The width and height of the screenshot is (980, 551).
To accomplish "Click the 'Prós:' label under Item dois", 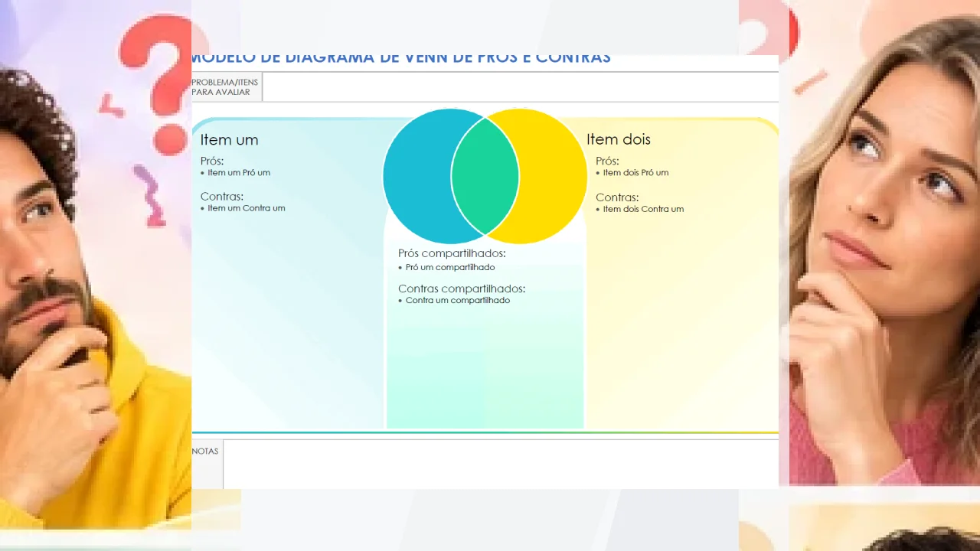I will coord(607,161).
